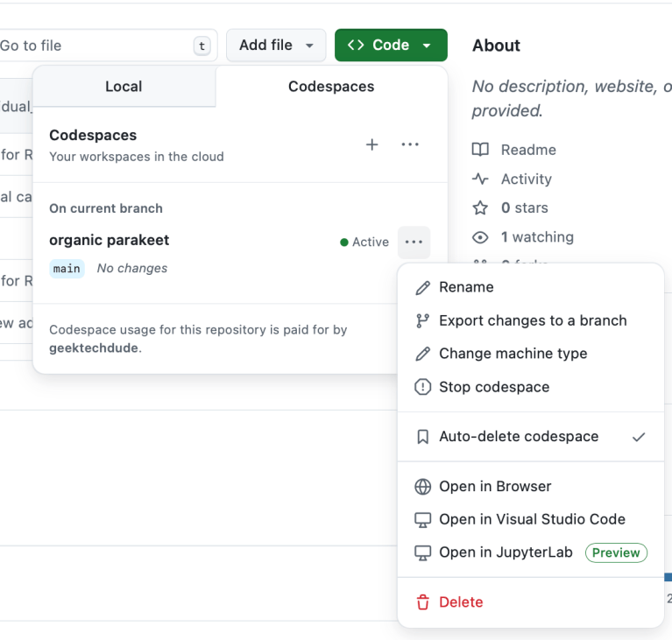Viewport: 672px width, 640px height.
Task: Open the organic parakeet codespace link
Action: [x=110, y=240]
